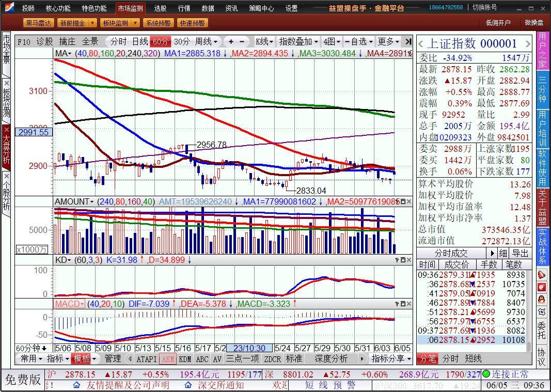Expand the 指数叠加 dropdown
The height and width of the screenshot is (392, 551).
[x=298, y=42]
